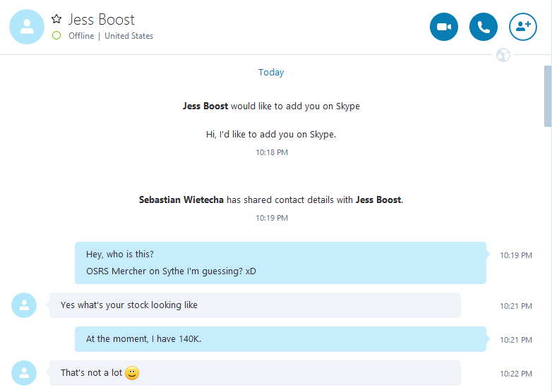552x392 pixels.
Task: Add people to this conversation
Action: [x=523, y=27]
